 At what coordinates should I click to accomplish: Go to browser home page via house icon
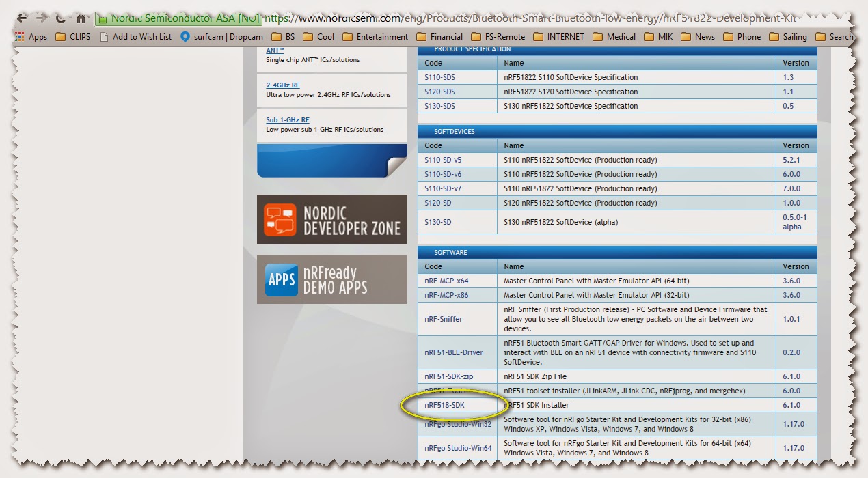[x=81, y=18]
